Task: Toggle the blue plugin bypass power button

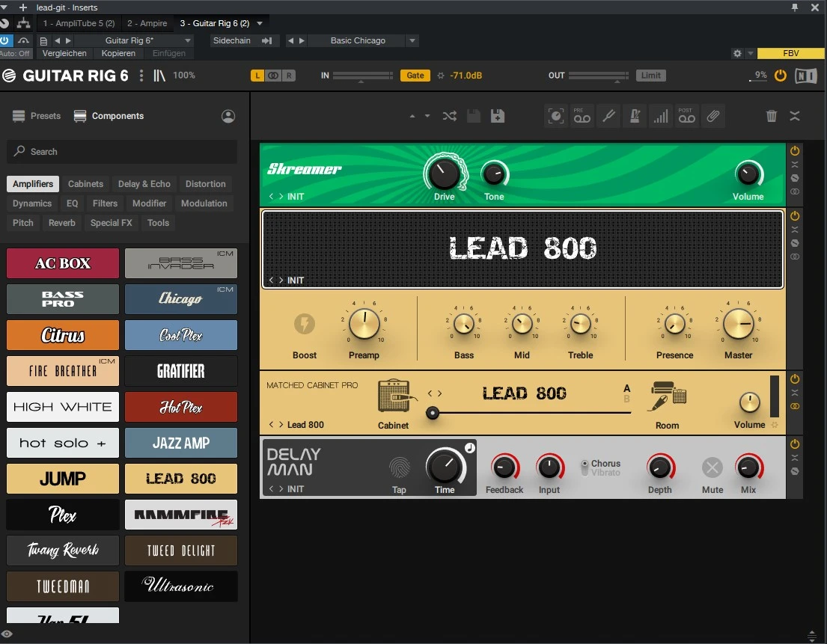Action: click(4, 40)
